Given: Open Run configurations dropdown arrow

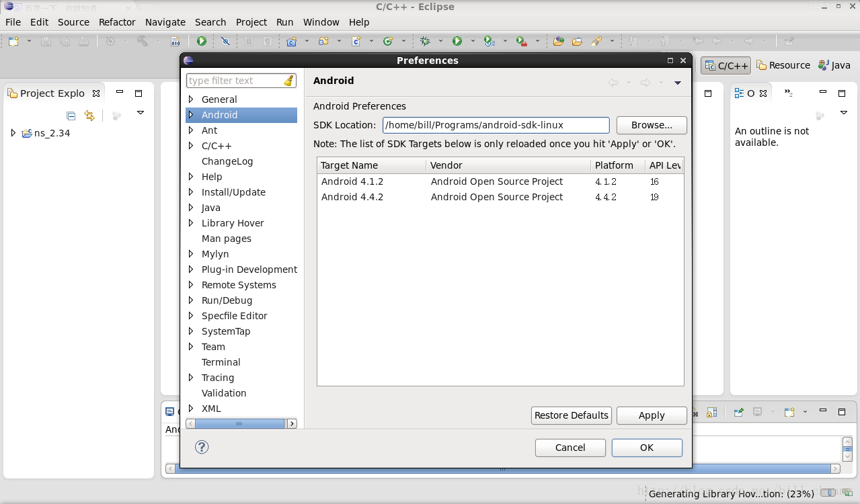Looking at the screenshot, I should coord(473,42).
